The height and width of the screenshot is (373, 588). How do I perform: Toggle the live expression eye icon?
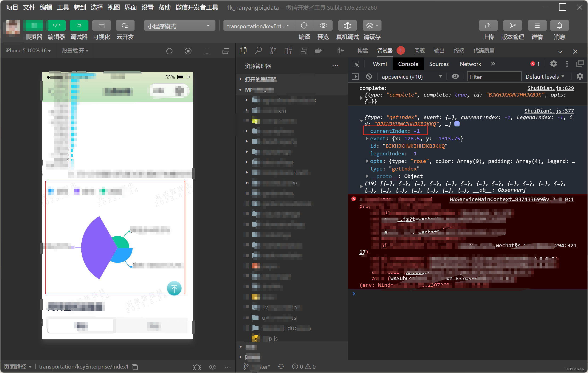coord(455,77)
